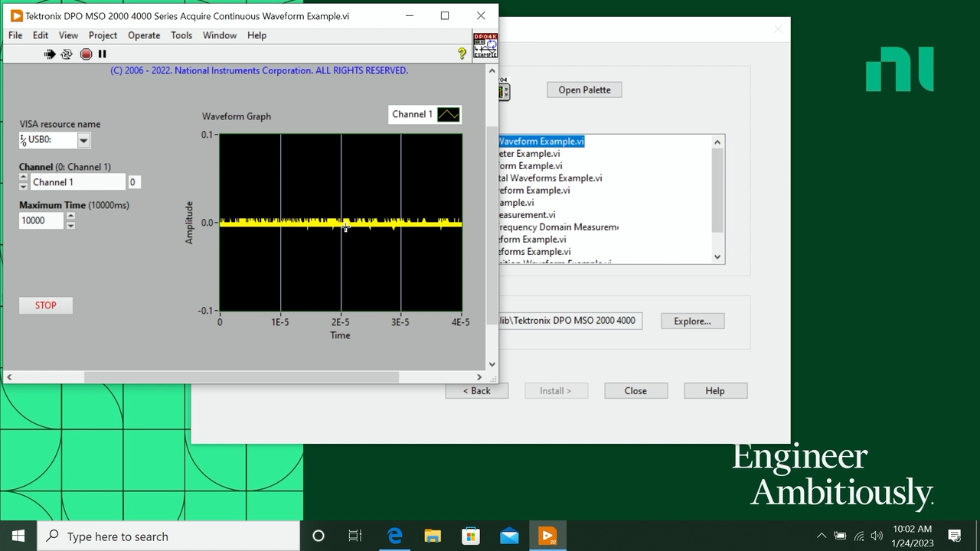Click the waveform graph plot area
Image resolution: width=980 pixels, height=551 pixels.
[341, 223]
